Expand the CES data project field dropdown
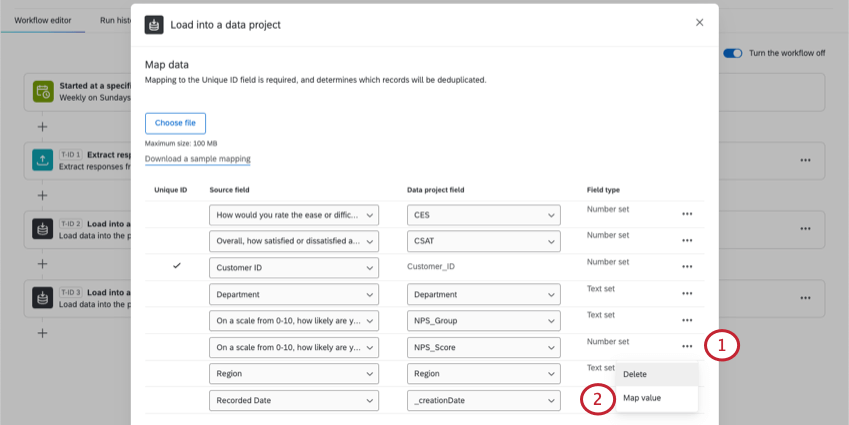This screenshot has height=425, width=849. 484,215
